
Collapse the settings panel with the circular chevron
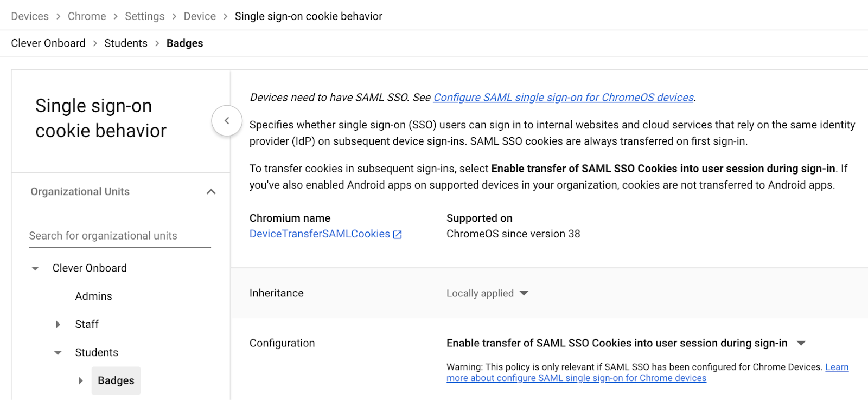pos(227,121)
